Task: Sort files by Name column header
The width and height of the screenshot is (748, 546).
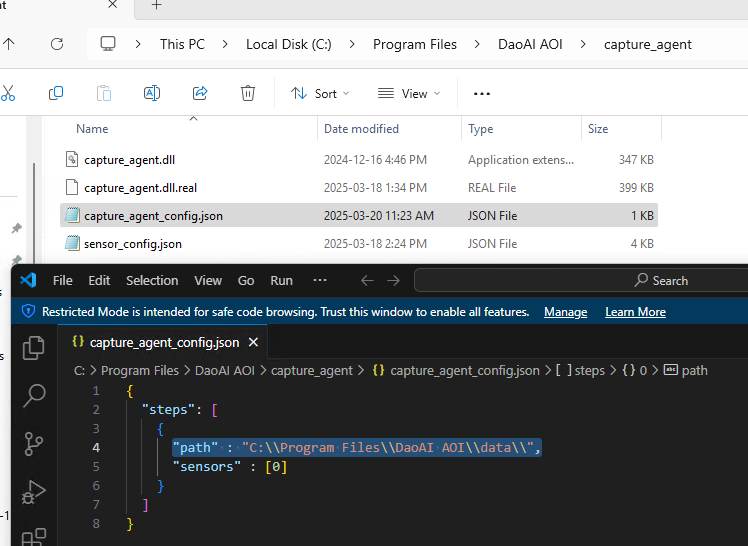Action: pyautogui.click(x=92, y=129)
